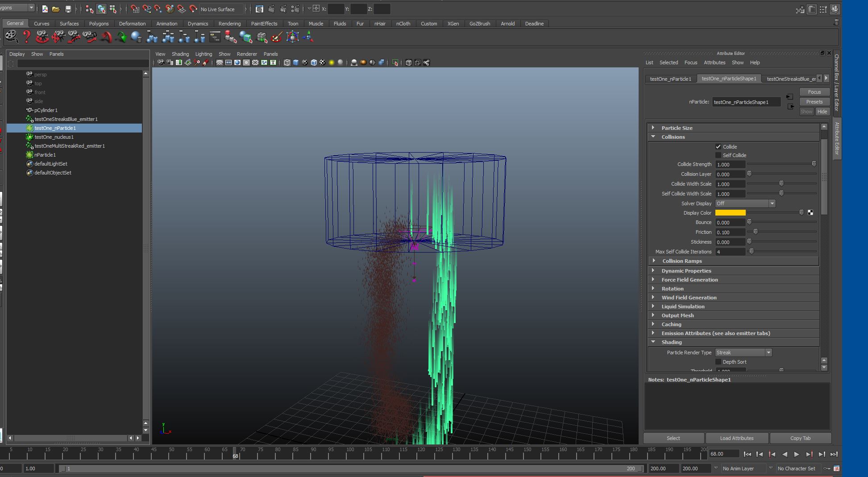Open the Render View clapperboard icon
The image size is (868, 477).
[x=259, y=9]
